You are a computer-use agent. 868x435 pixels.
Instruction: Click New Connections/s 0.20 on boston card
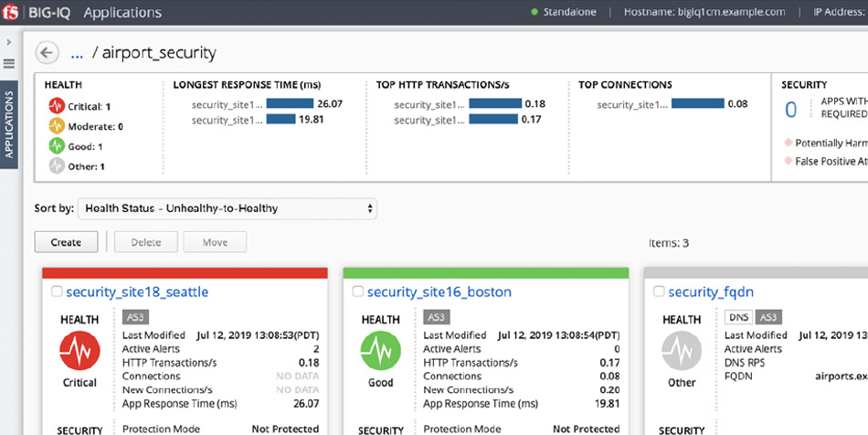(609, 389)
